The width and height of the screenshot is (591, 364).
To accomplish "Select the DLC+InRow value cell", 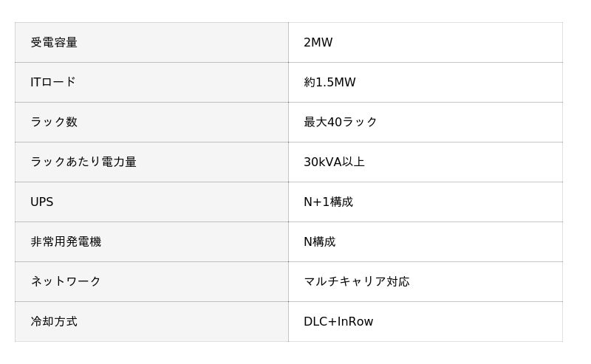I will tap(338, 322).
